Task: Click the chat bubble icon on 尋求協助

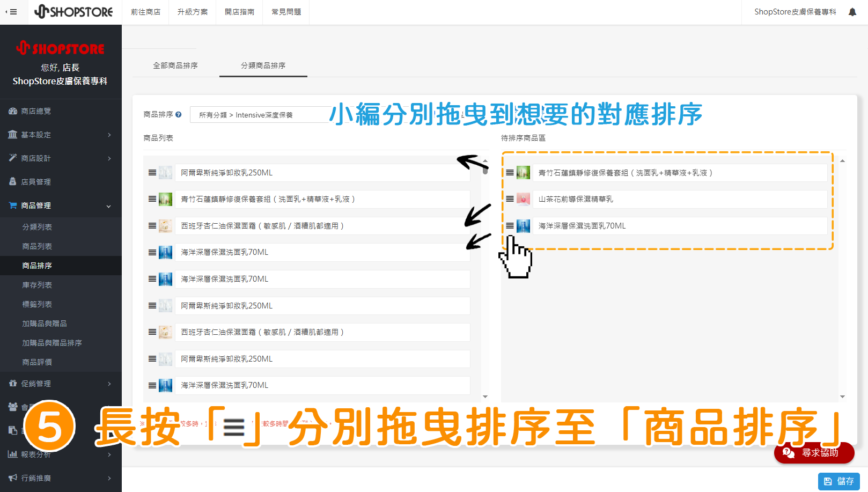Action: pyautogui.click(x=788, y=453)
